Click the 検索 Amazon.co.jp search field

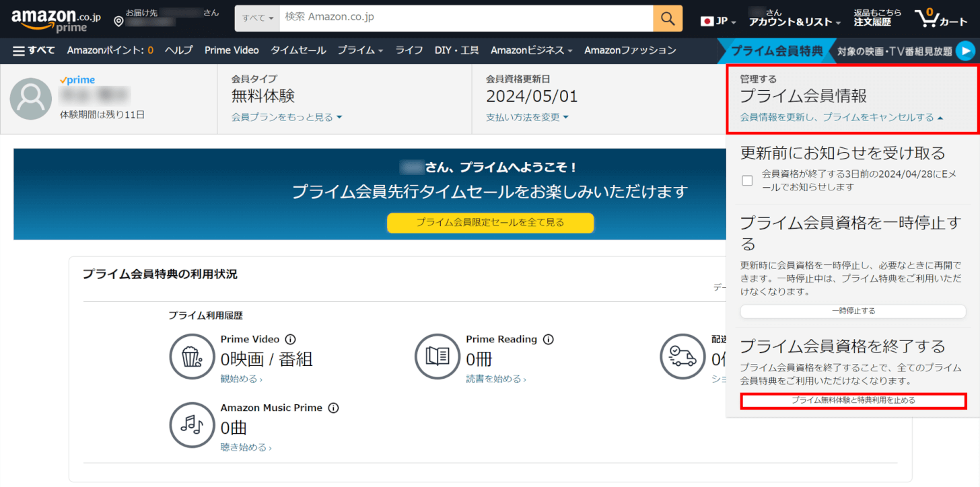click(466, 18)
